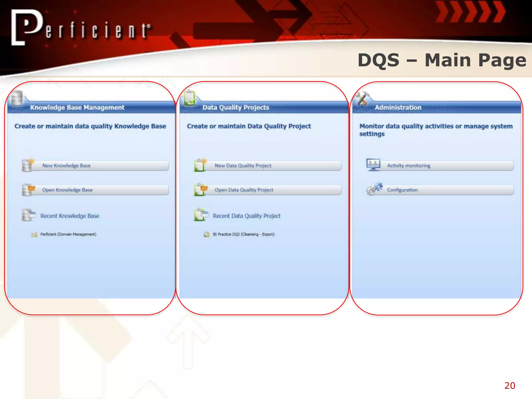This screenshot has height=399, width=532.
Task: Click 'Monitor data quality activities' description text
Action: (x=436, y=130)
